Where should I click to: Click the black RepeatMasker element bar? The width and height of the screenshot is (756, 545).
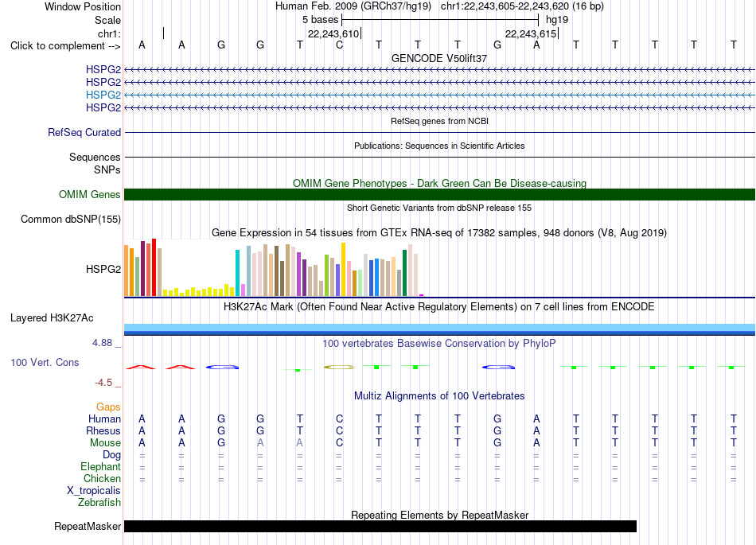(380, 526)
